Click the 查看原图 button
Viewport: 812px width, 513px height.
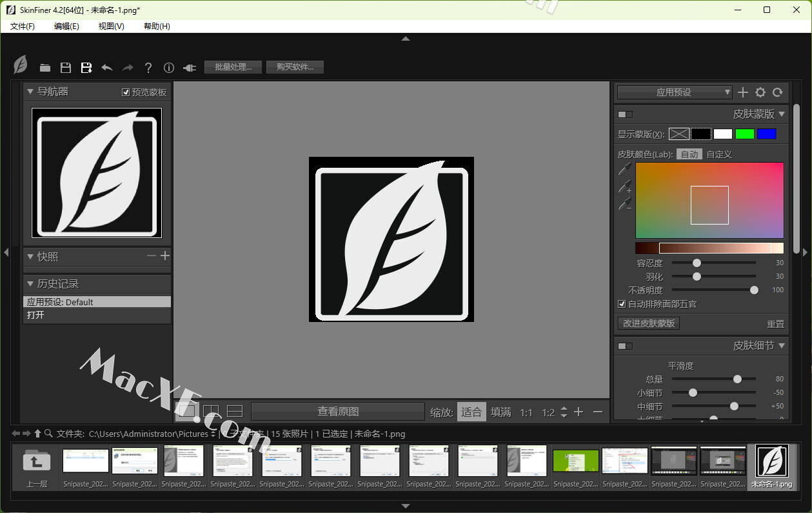(338, 411)
